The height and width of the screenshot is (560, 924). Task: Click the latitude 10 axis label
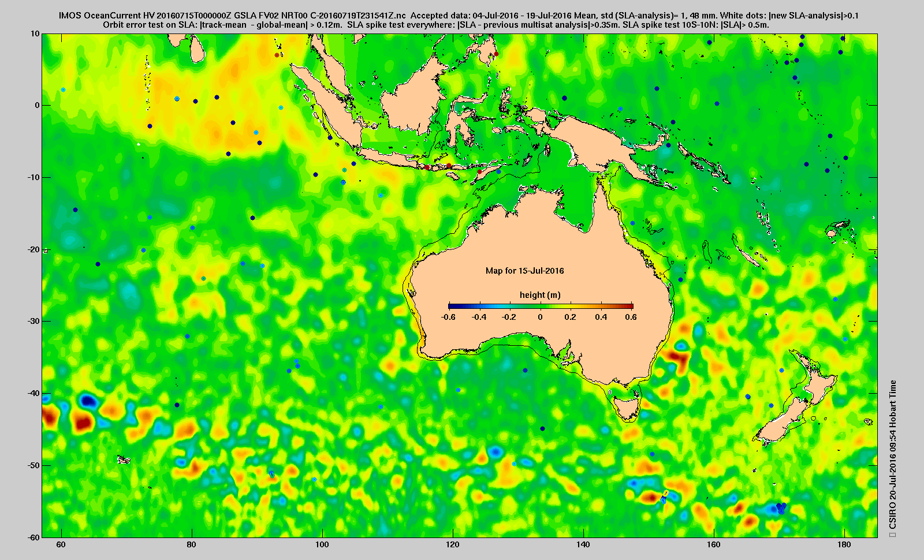(x=36, y=33)
